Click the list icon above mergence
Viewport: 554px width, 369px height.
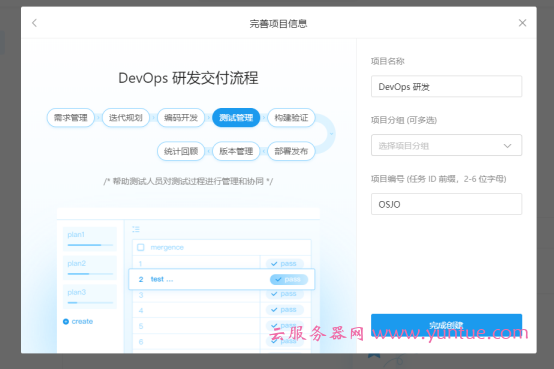pos(136,229)
